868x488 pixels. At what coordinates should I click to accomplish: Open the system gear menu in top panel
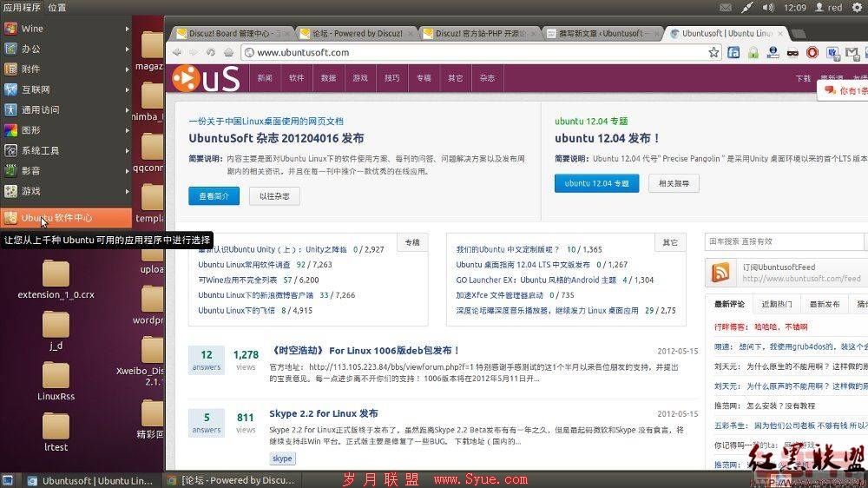(858, 7)
